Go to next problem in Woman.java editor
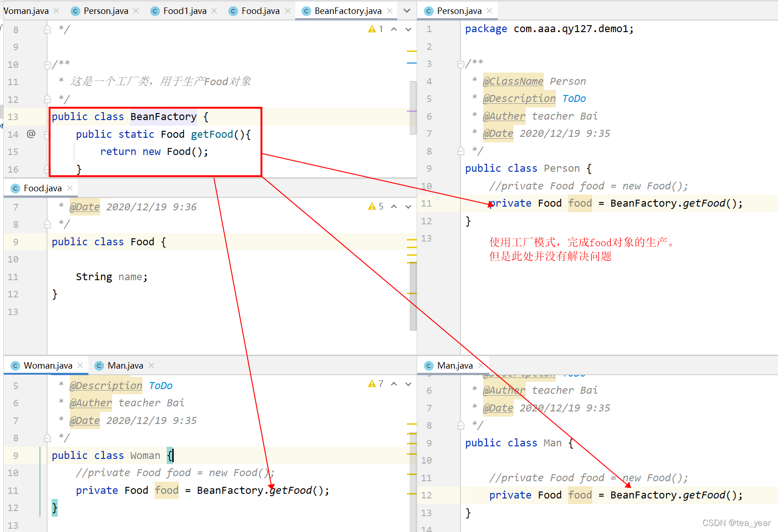Screen dimensions: 778x532 (408, 384)
